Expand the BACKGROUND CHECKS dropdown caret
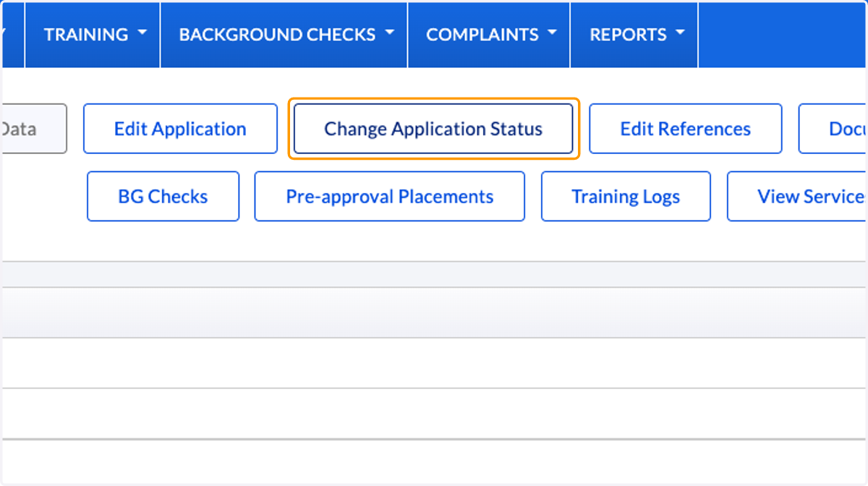The image size is (868, 486). coord(390,33)
